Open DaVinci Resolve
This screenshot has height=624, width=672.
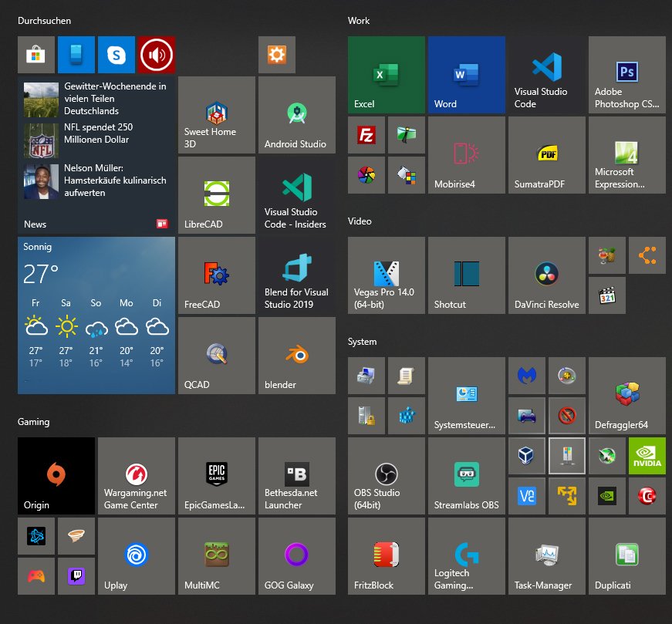pos(547,275)
